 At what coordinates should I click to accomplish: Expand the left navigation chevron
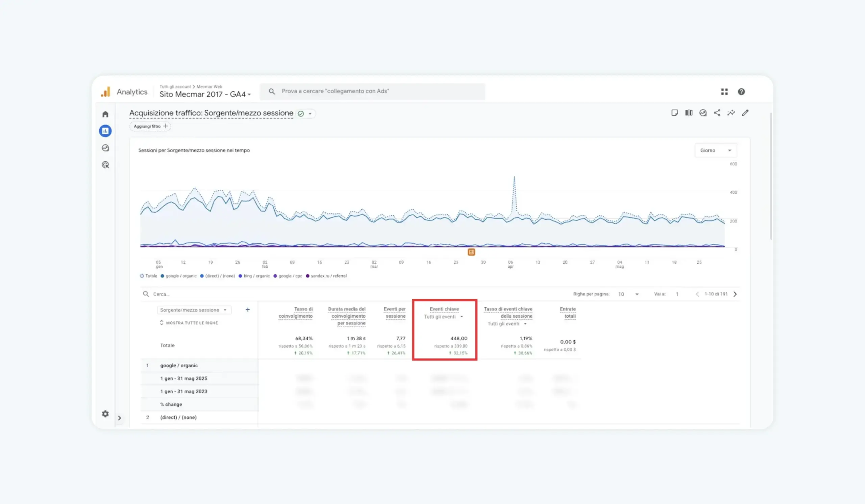[x=120, y=418]
